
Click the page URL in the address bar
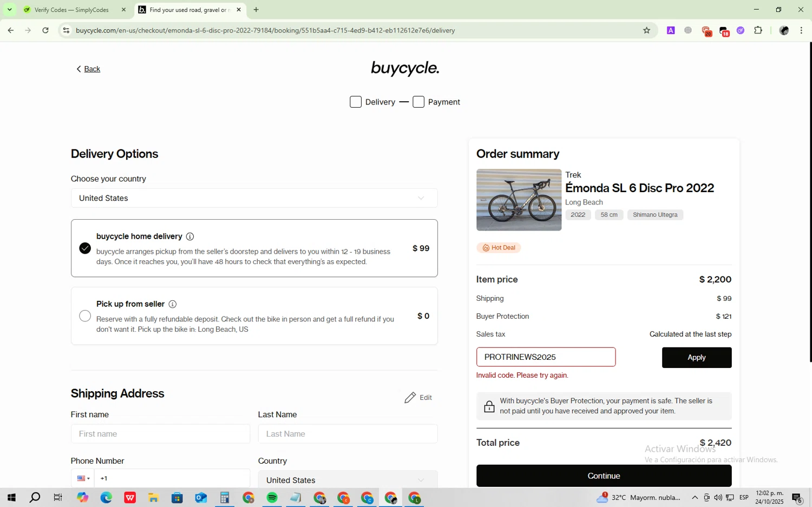pyautogui.click(x=265, y=30)
